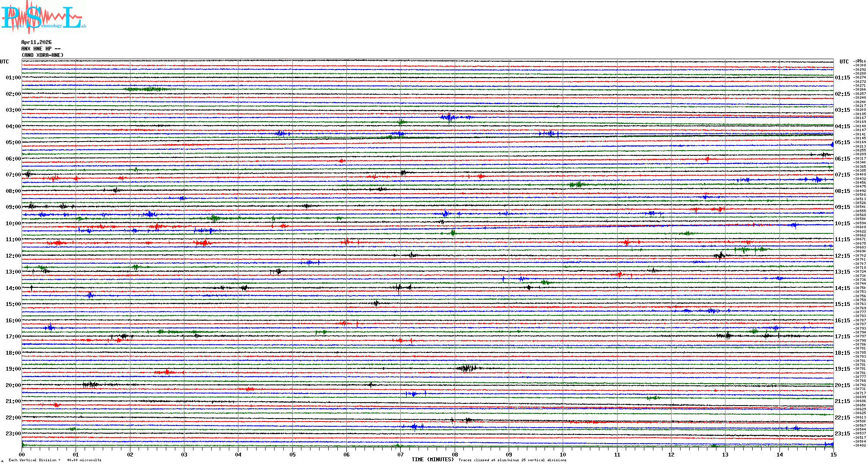Click the black seismic burst on 19:00 trace

467,368
